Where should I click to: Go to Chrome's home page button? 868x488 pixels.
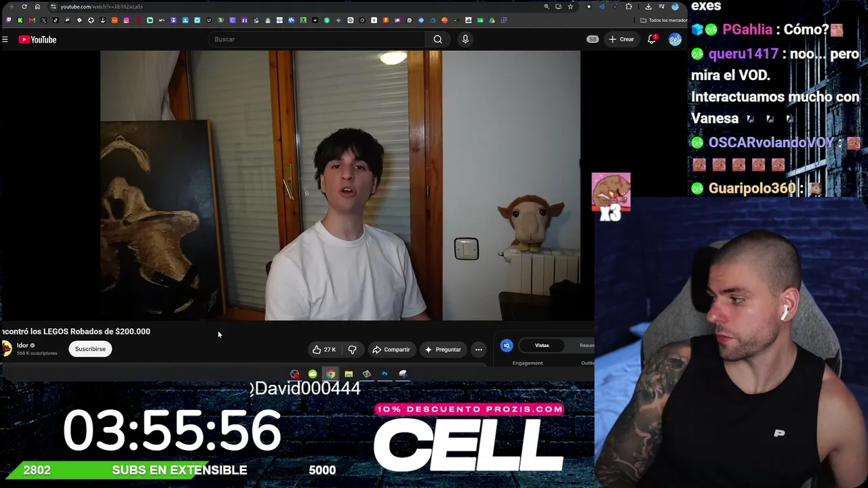[x=37, y=7]
